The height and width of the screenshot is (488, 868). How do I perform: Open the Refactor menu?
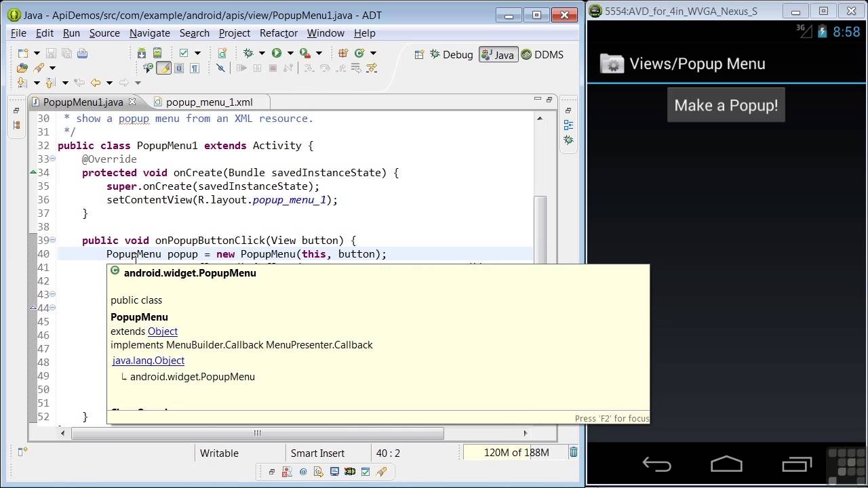click(x=278, y=33)
